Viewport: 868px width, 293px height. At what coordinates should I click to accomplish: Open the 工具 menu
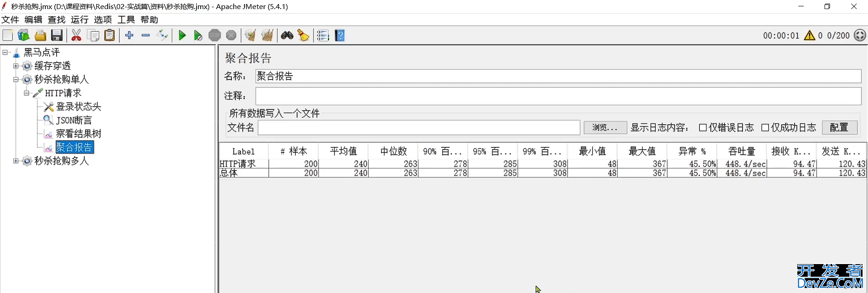(x=126, y=19)
